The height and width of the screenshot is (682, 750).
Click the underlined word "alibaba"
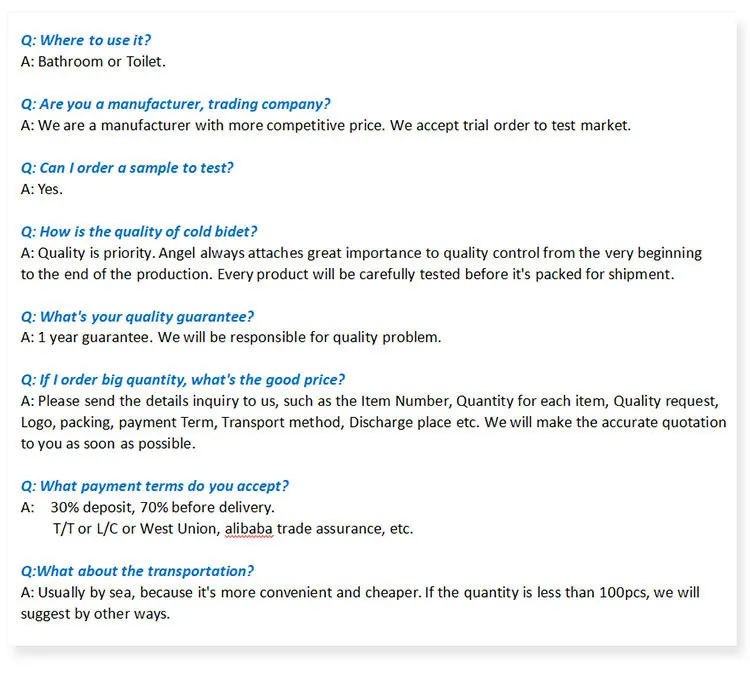248,529
